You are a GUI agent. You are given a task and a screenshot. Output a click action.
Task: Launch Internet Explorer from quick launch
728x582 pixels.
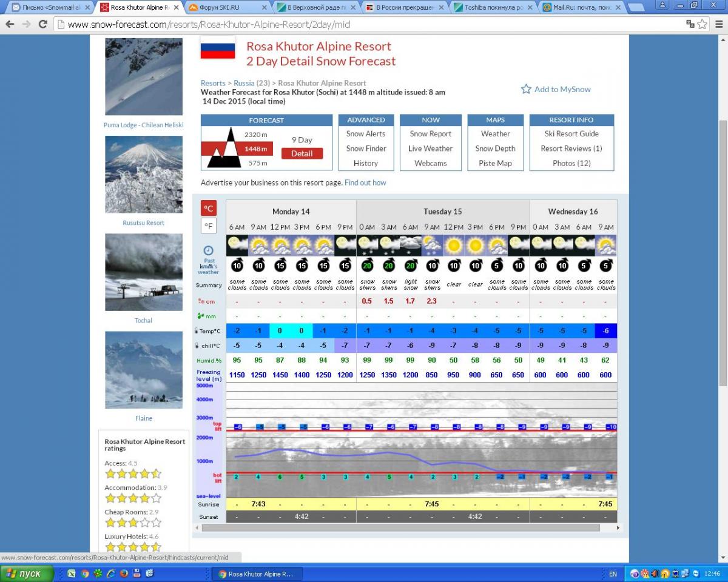[111, 574]
